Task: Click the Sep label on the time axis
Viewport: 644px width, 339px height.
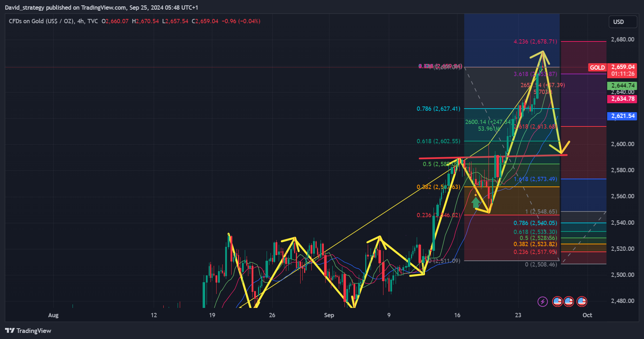Action: pos(329,315)
